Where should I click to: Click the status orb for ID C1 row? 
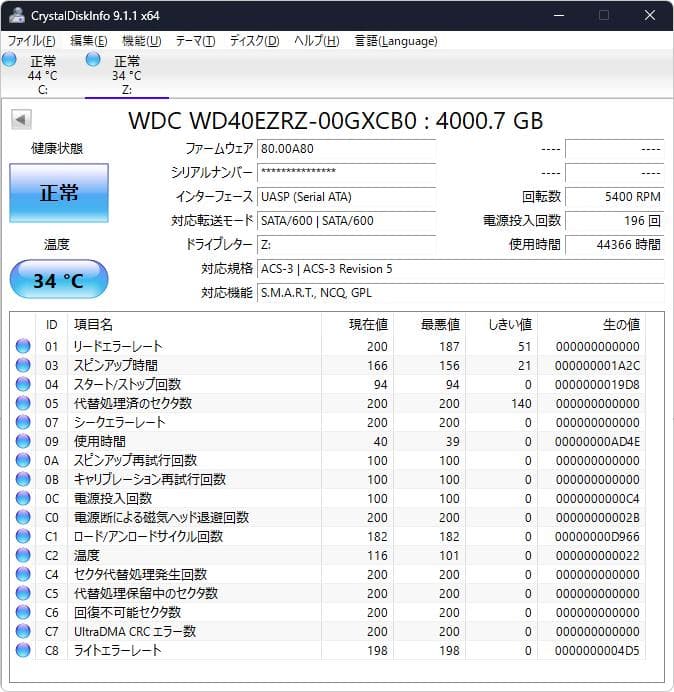click(x=23, y=536)
